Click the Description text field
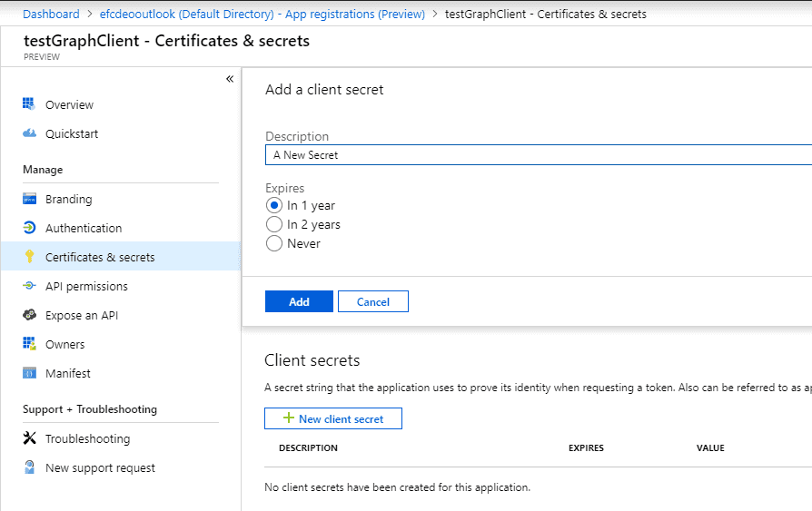Image resolution: width=812 pixels, height=511 pixels. pos(538,155)
